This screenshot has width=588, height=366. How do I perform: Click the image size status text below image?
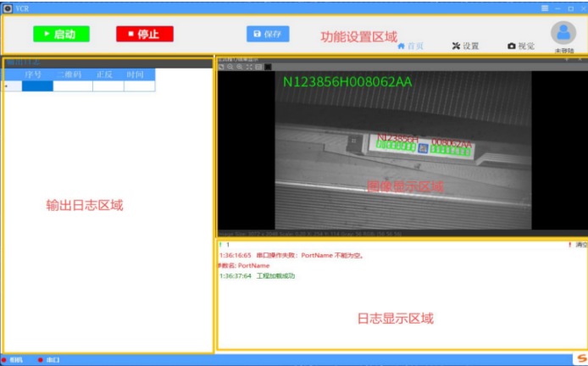pos(310,234)
